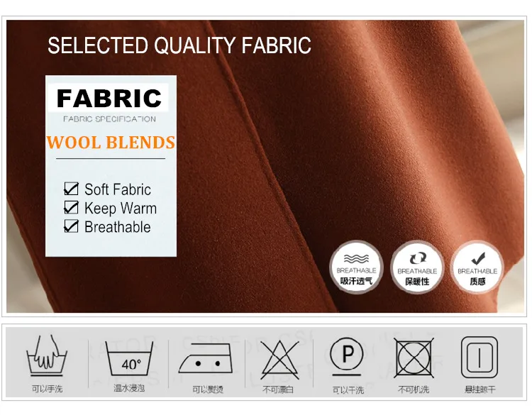Click the 可以干洗 caption
The width and height of the screenshot is (532, 415).
(348, 390)
